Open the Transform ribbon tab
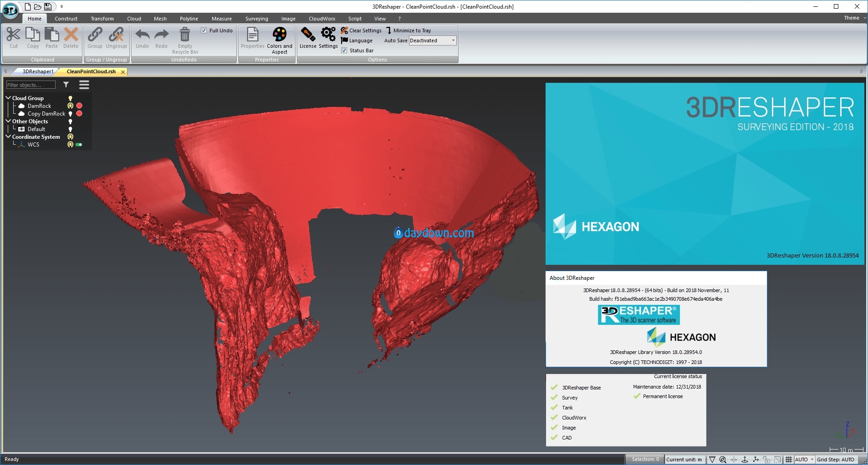The height and width of the screenshot is (465, 868). (102, 19)
